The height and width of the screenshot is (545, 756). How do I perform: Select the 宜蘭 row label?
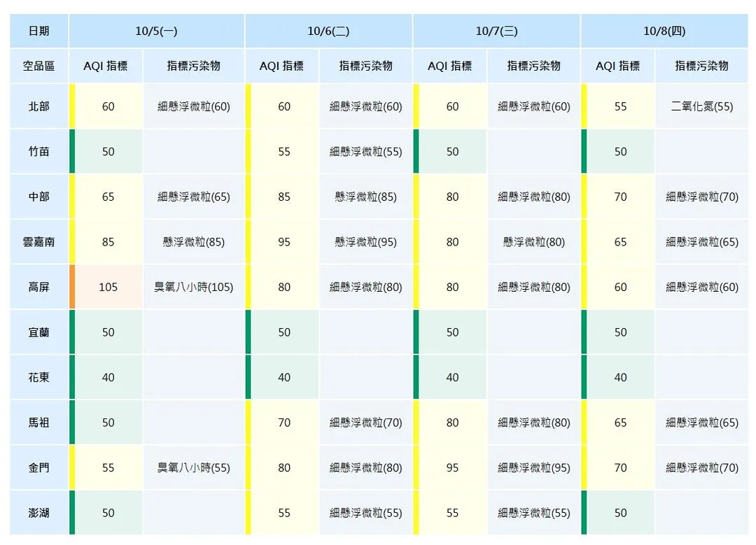click(39, 332)
